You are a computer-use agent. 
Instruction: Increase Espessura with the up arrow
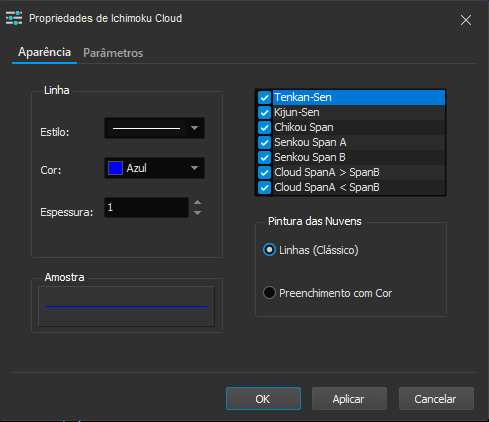[x=197, y=202]
